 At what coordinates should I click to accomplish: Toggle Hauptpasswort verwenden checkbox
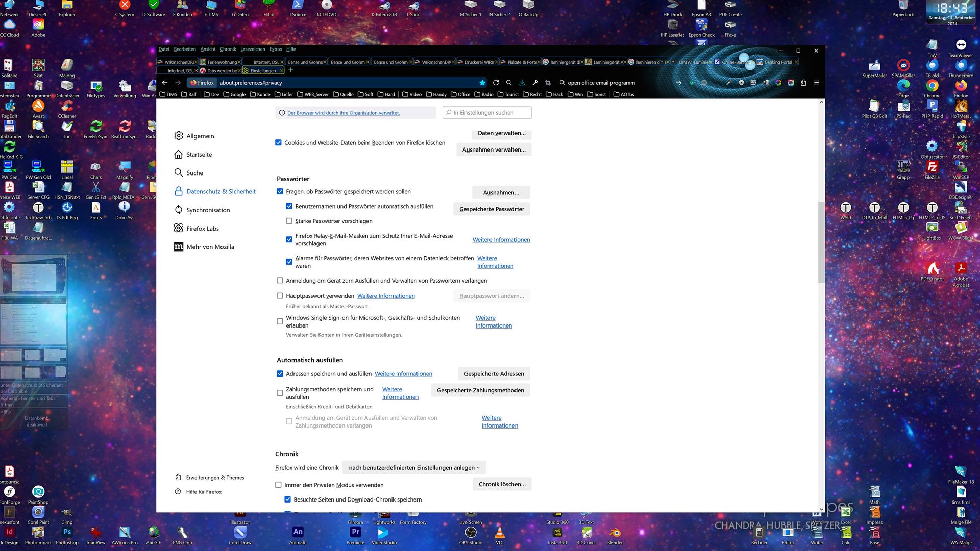click(x=280, y=296)
